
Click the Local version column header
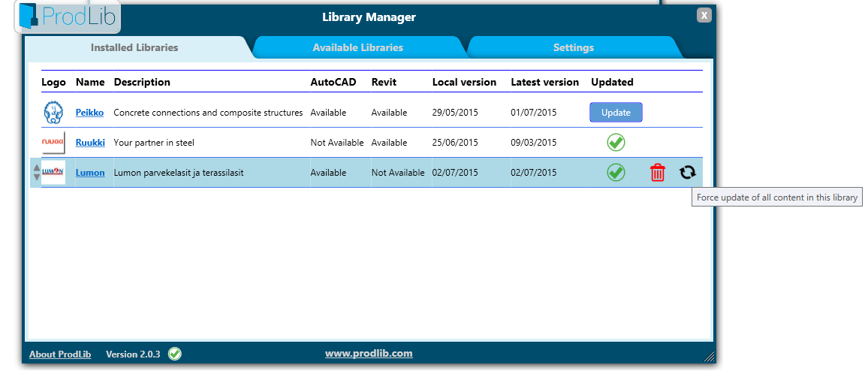click(465, 82)
